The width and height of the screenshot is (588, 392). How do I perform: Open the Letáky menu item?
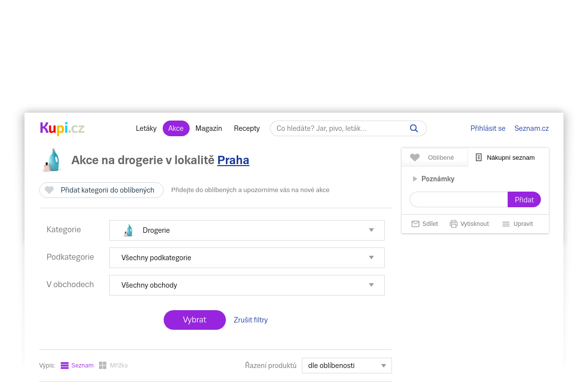tap(146, 128)
